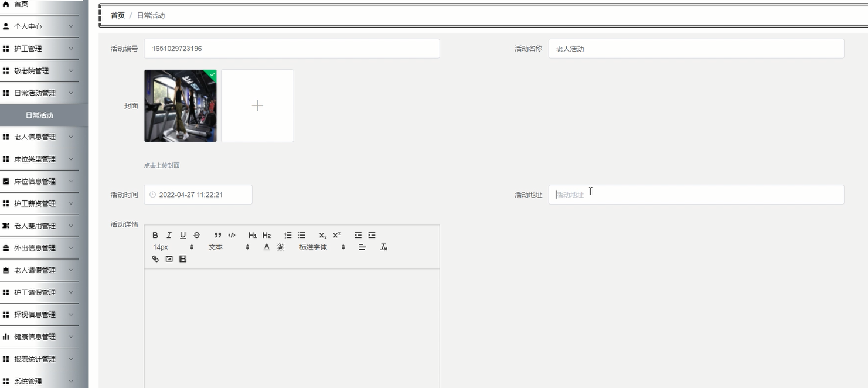This screenshot has width=868, height=388.
Task: Apply superscript formatting
Action: (x=337, y=235)
